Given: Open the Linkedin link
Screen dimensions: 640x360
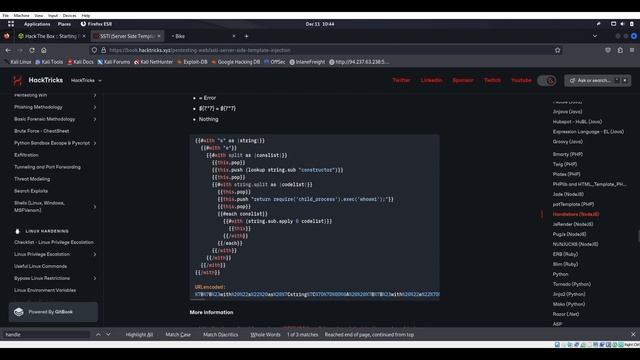Looking at the screenshot, I should tap(431, 80).
